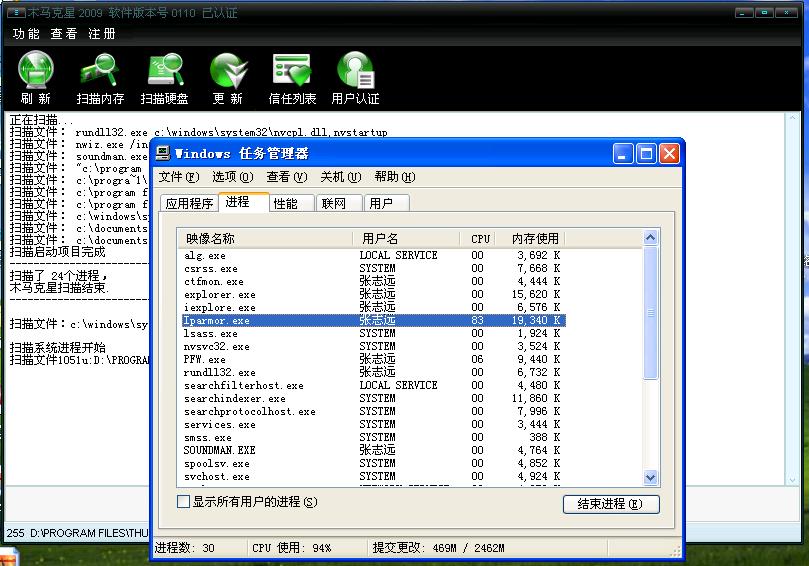809x566 pixels.
Task: Open the 注册 menu in 木马克星
Action: (x=102, y=34)
